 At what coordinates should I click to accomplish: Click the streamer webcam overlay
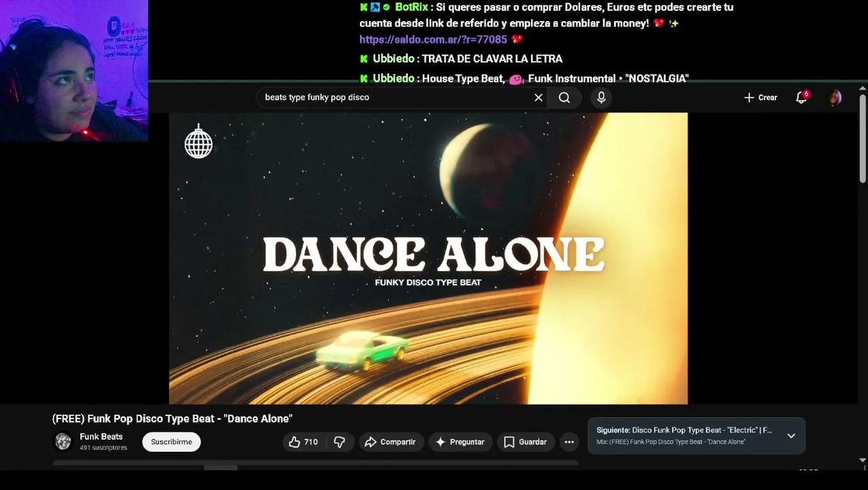tap(74, 71)
